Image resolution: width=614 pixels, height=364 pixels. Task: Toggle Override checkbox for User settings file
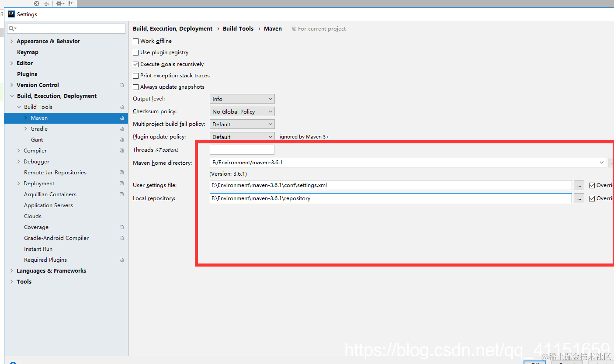click(592, 185)
